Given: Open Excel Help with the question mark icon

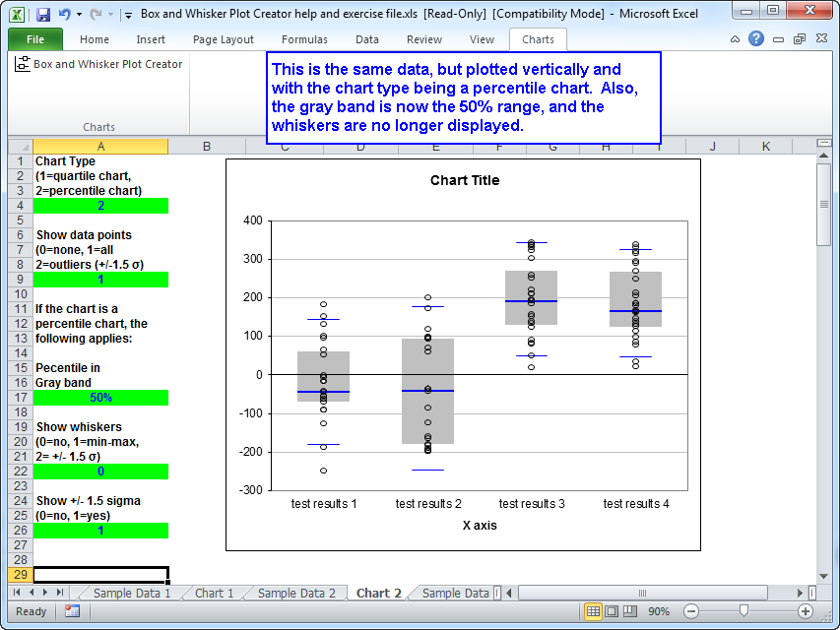Looking at the screenshot, I should click(x=756, y=39).
